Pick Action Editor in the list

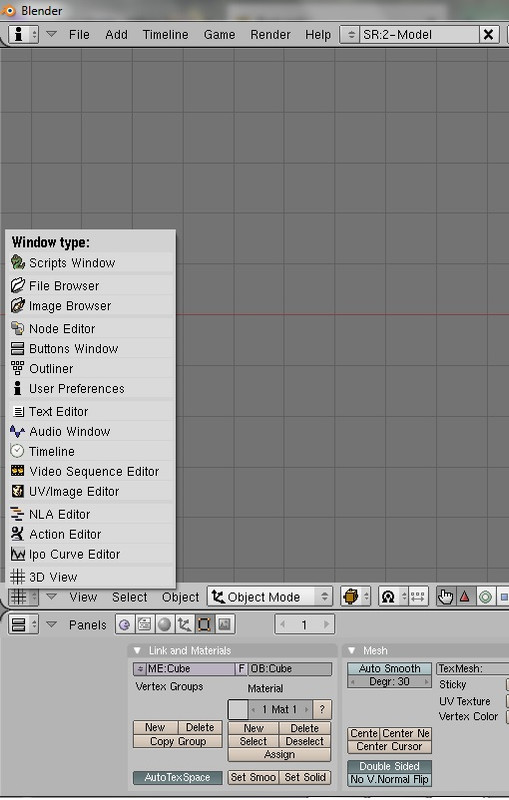(x=91, y=534)
